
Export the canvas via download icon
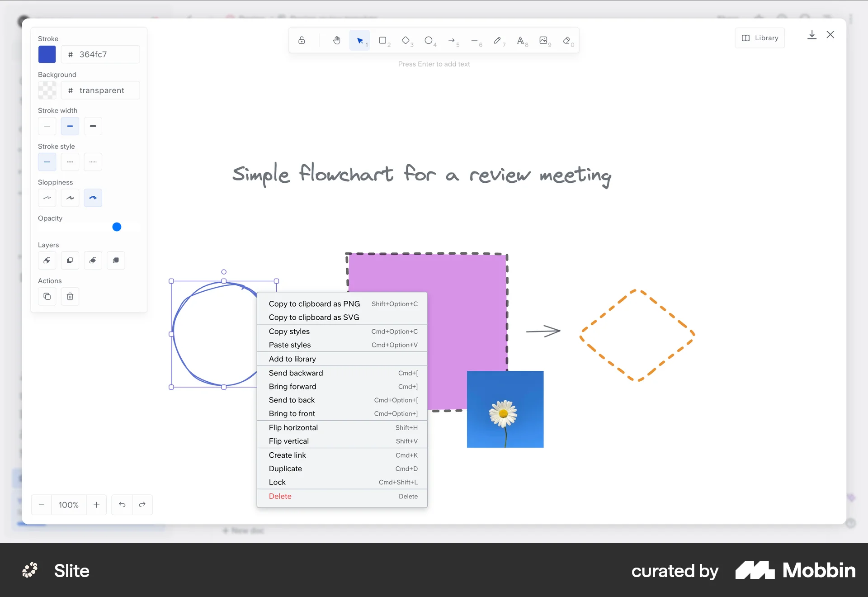click(812, 34)
